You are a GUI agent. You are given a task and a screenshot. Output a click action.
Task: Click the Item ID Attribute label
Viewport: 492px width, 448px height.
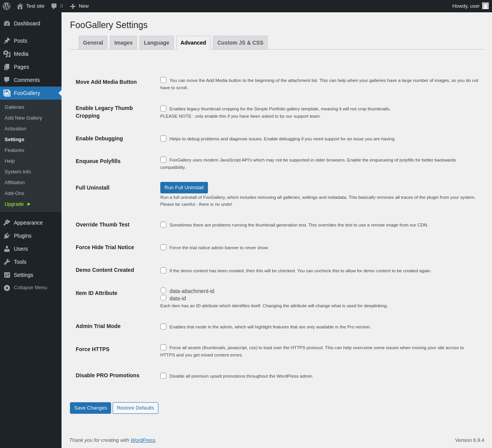[96, 293]
